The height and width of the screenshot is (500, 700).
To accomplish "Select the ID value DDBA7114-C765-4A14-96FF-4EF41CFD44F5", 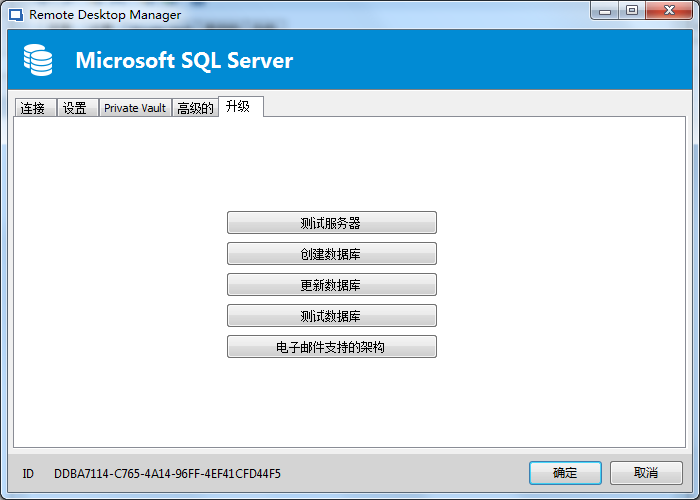I will pyautogui.click(x=167, y=473).
